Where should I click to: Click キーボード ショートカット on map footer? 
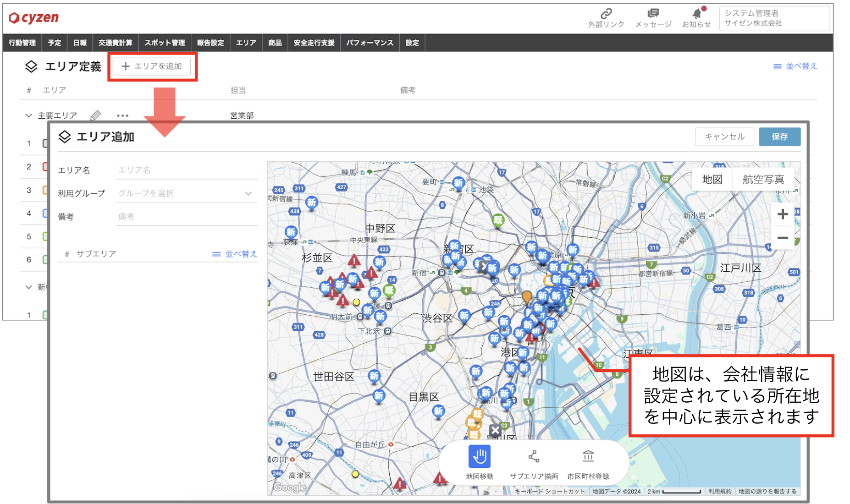[550, 491]
